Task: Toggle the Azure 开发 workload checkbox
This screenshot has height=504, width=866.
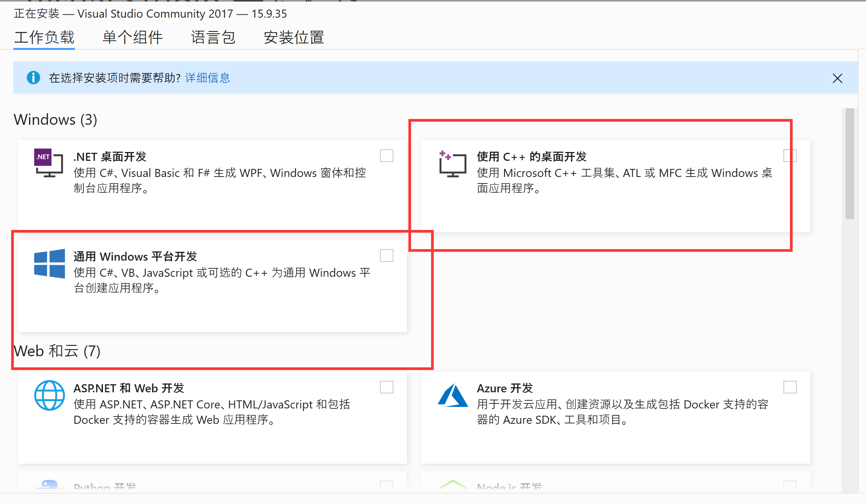Action: [790, 387]
